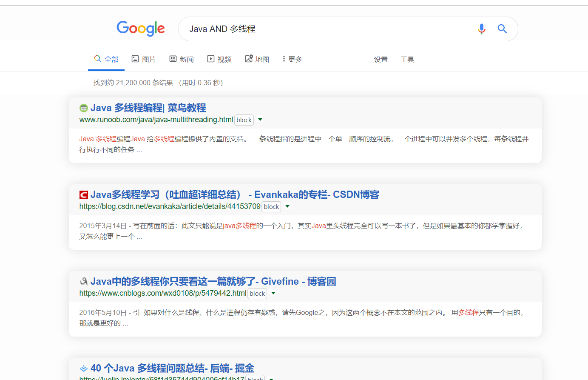Click the runoob favicon next to first result
The width and height of the screenshot is (588, 380).
coord(83,108)
